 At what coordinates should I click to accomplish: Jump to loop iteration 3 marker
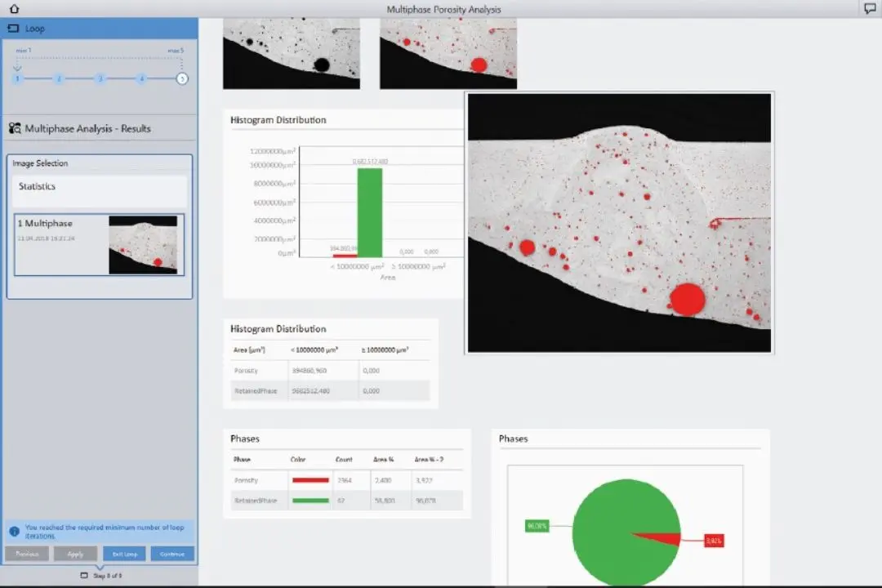(100, 78)
